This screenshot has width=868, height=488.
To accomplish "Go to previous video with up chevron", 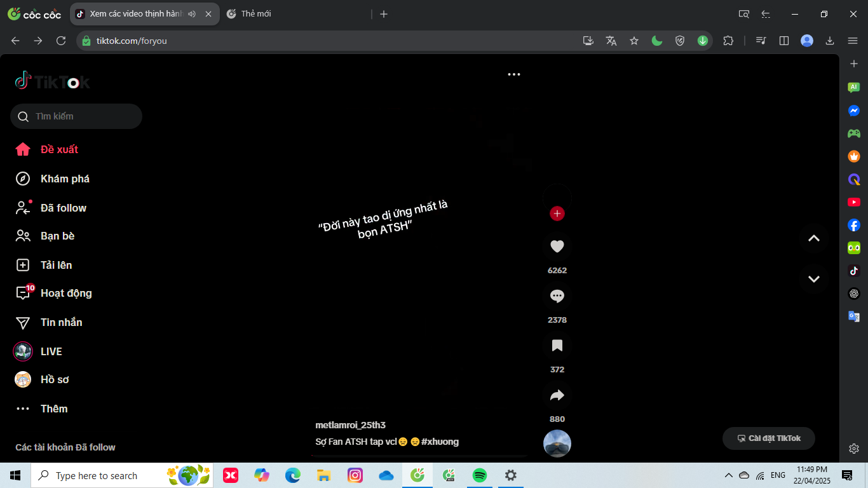I will pos(813,238).
